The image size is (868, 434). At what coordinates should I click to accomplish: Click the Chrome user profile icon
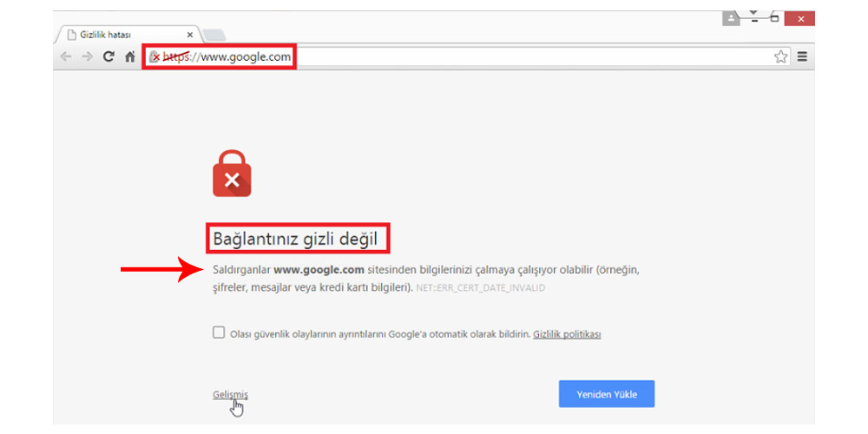click(x=731, y=19)
